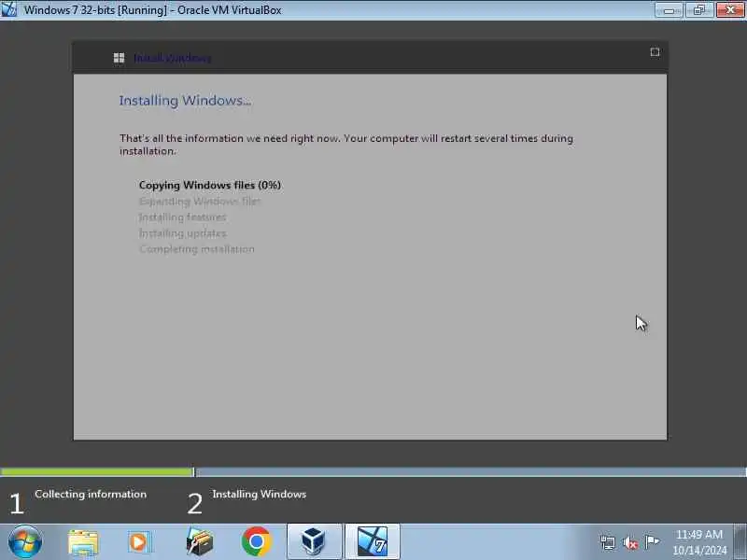Click Collecting information stage label

click(x=91, y=495)
